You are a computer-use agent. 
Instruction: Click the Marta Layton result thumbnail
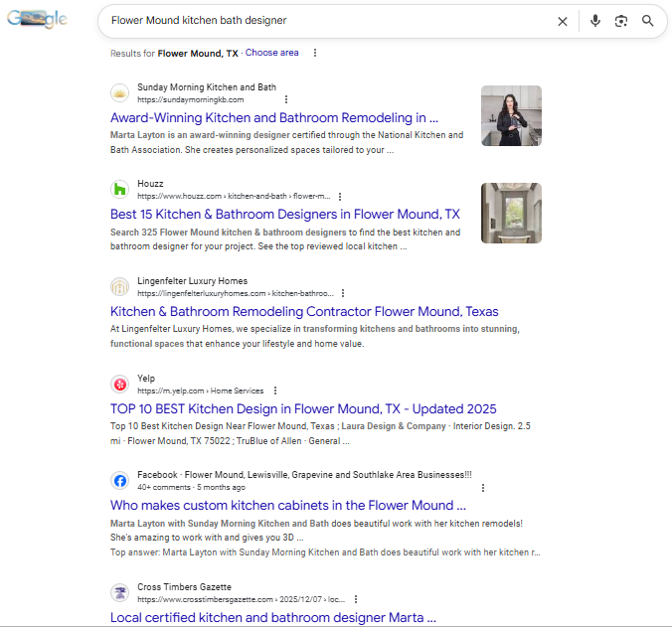click(x=511, y=115)
